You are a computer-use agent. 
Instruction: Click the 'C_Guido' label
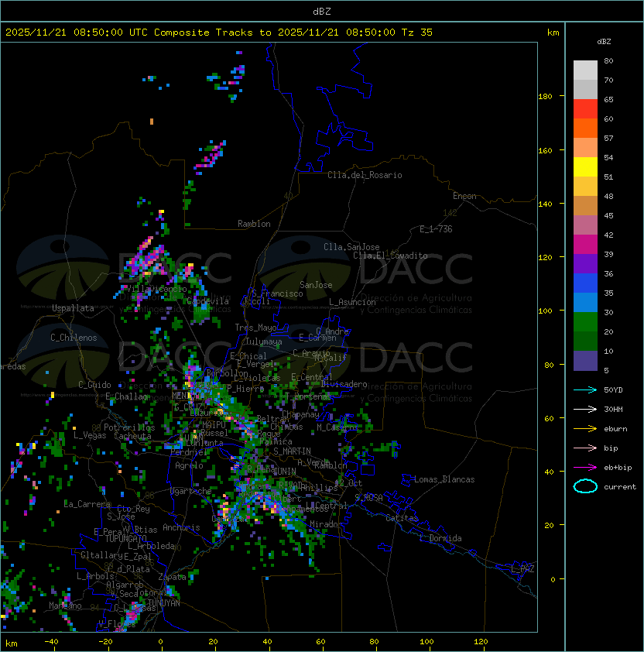tap(94, 385)
